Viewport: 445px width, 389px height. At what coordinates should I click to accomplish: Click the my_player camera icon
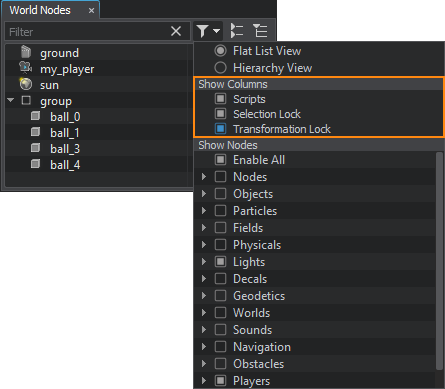[25, 68]
